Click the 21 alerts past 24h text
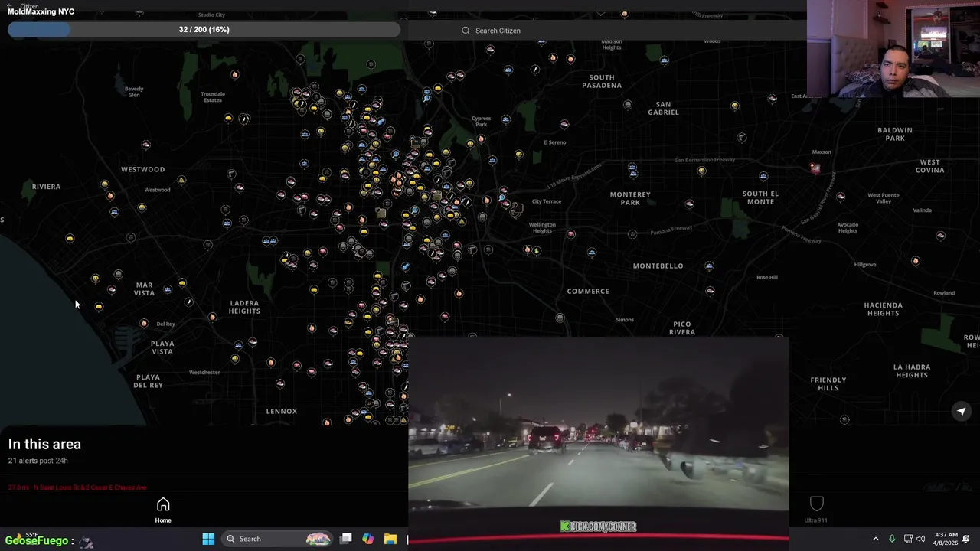 tap(38, 461)
